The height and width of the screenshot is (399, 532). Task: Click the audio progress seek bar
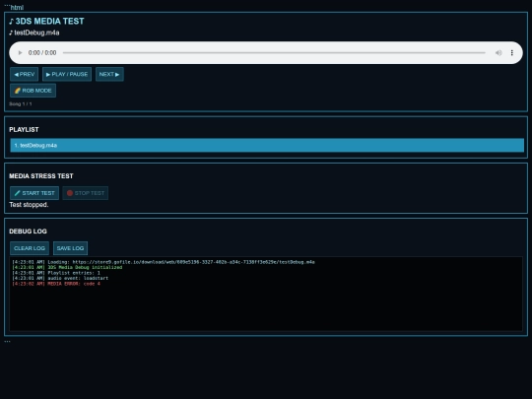coord(274,53)
